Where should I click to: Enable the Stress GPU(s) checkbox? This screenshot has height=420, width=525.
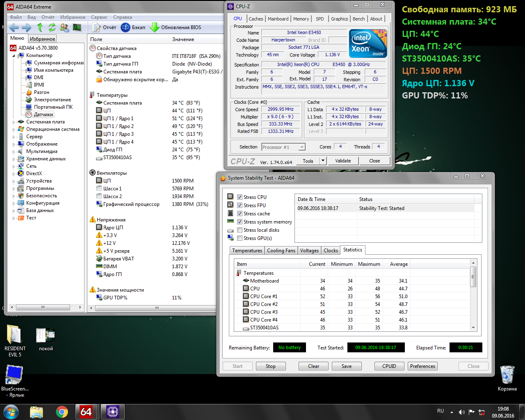coord(240,238)
